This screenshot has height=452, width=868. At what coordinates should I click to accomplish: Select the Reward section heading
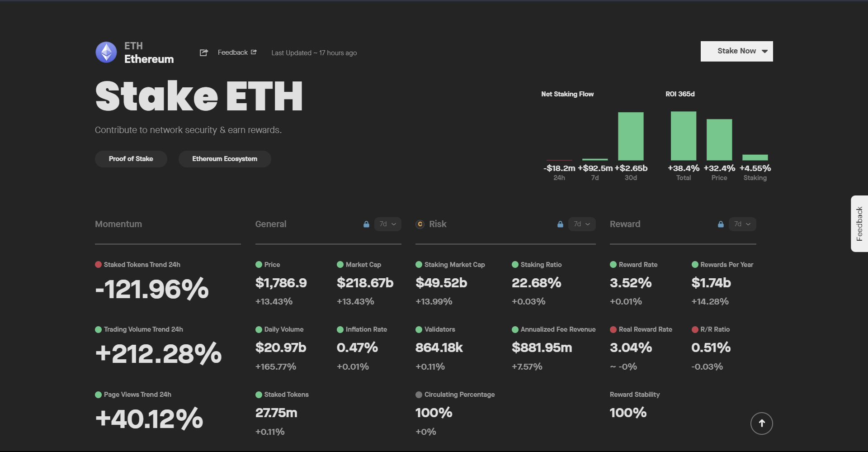click(625, 224)
